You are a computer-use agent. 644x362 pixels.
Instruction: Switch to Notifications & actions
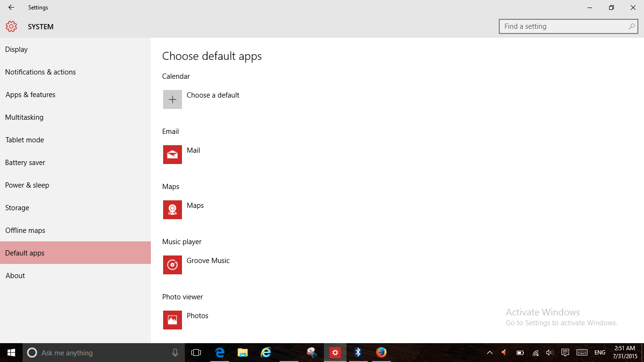coord(40,72)
